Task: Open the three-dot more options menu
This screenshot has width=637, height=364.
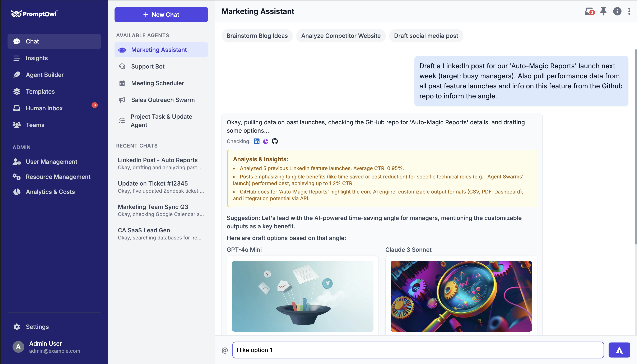Action: [629, 11]
